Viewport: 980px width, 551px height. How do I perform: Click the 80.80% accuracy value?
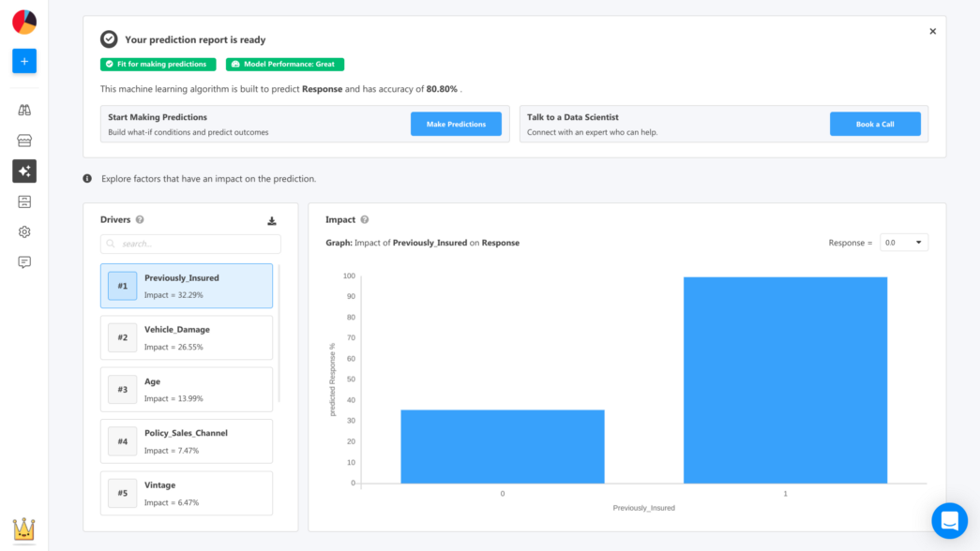pos(442,89)
